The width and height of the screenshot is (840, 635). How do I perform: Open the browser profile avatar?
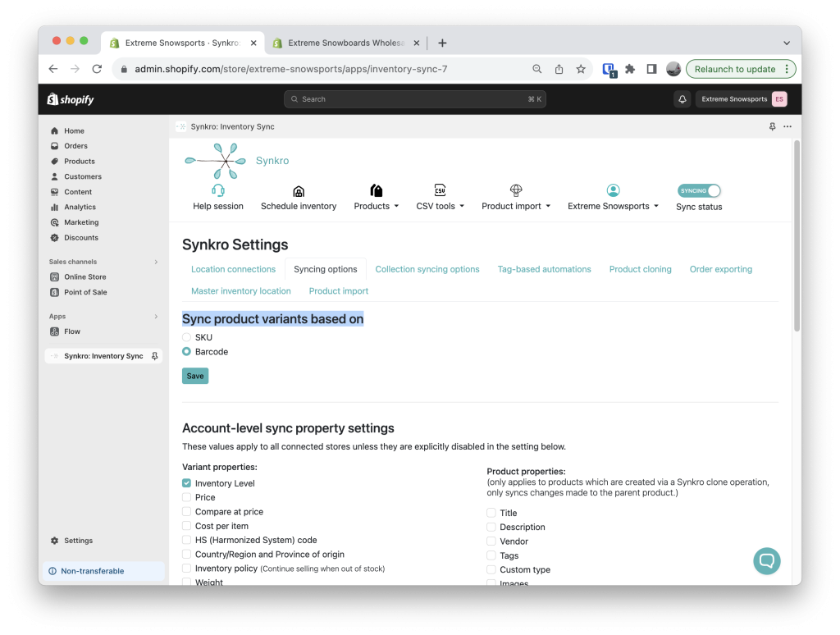click(x=673, y=69)
